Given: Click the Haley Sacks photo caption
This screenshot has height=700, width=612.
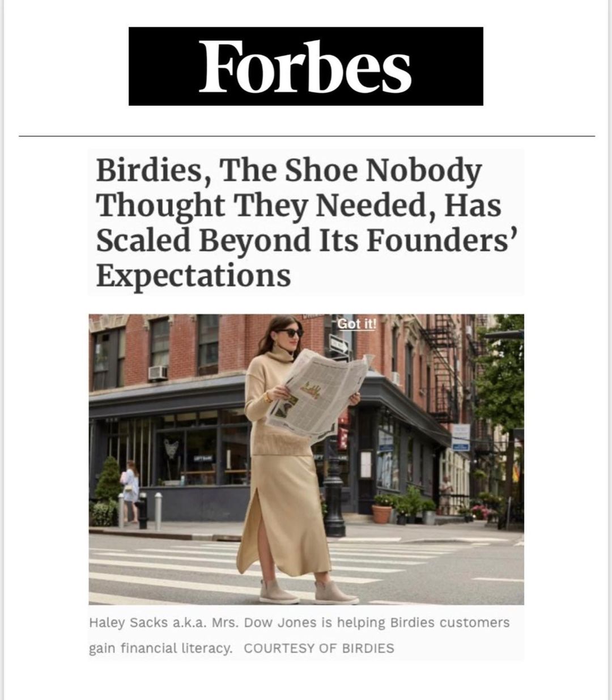Looking at the screenshot, I should coord(299,622).
